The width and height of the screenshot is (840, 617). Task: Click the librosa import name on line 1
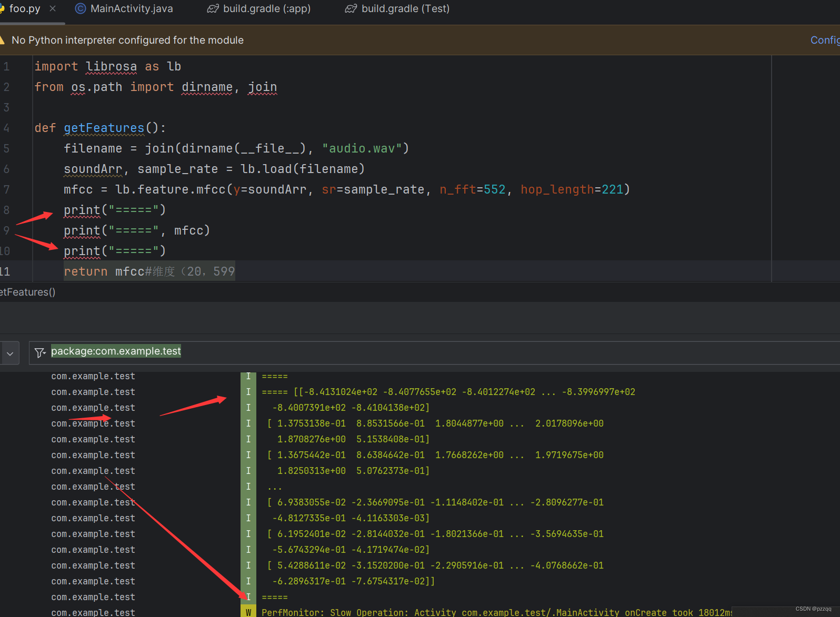[x=111, y=66]
